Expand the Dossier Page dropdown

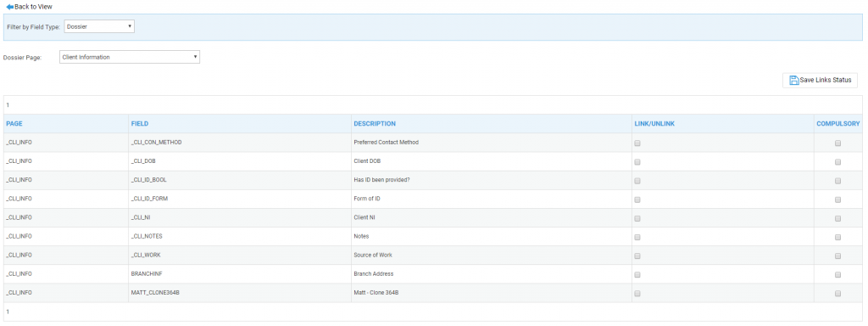point(130,57)
